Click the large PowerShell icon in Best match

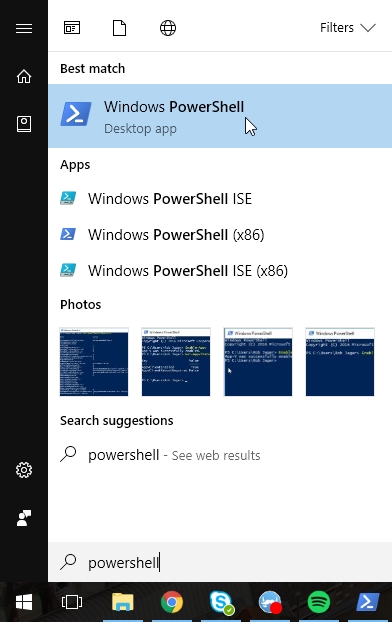point(76,114)
